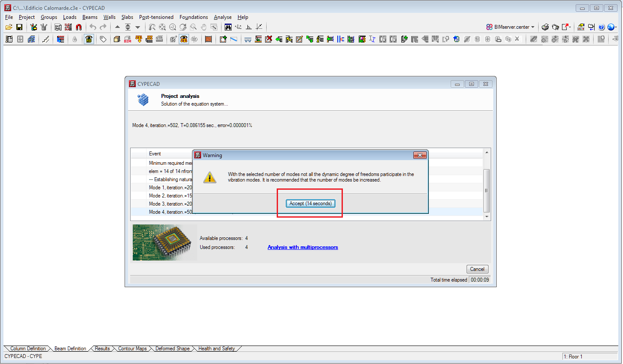Open the Analysis with multiprocessors link

click(x=302, y=247)
